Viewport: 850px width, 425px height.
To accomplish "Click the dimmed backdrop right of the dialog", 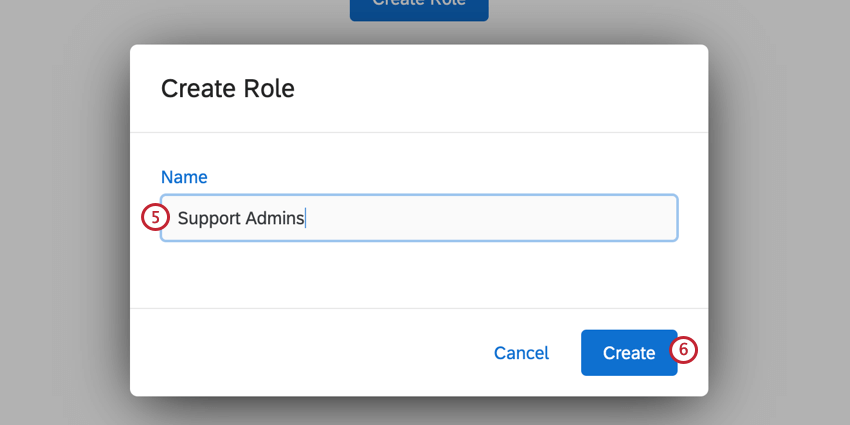I will click(778, 220).
